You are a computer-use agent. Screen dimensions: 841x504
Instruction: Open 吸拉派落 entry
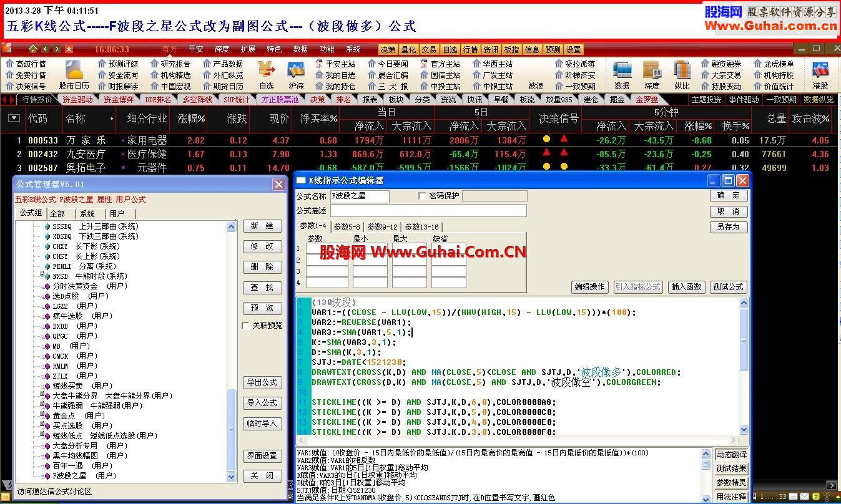[575, 64]
